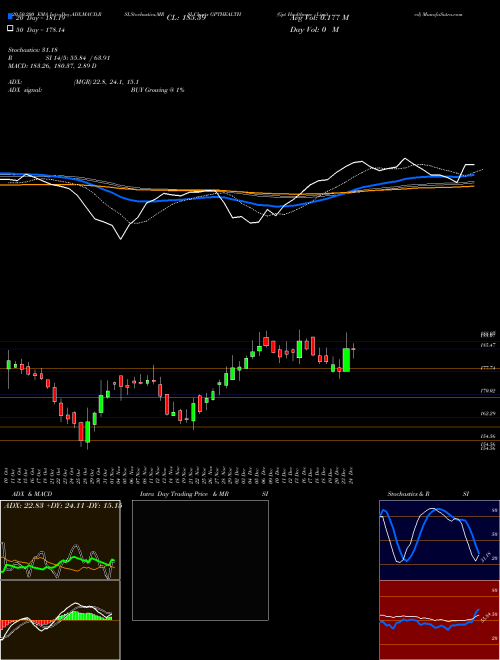Select the '50 Day = 178.14' label
The width and height of the screenshot is (500, 660).
point(40,30)
